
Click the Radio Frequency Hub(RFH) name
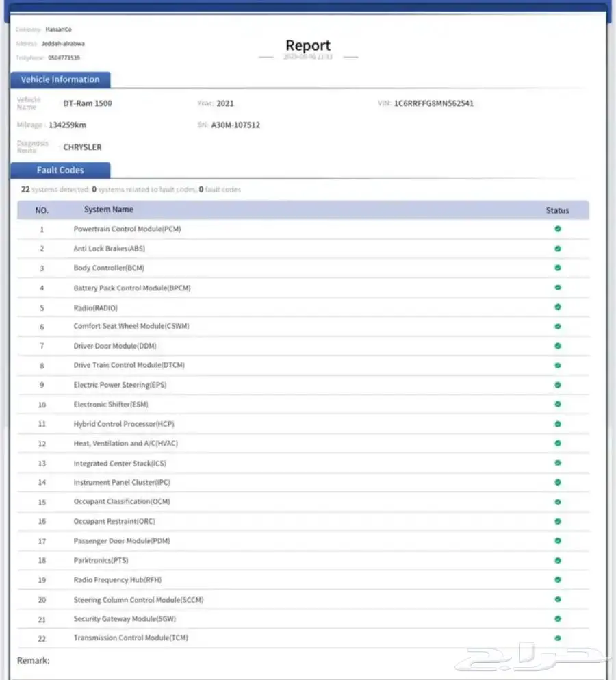(118, 580)
